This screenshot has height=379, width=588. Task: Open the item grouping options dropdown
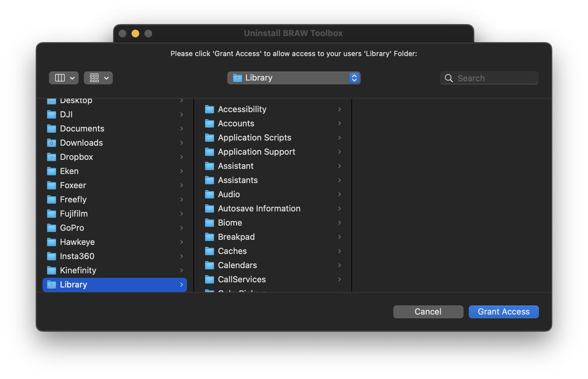pyautogui.click(x=98, y=78)
